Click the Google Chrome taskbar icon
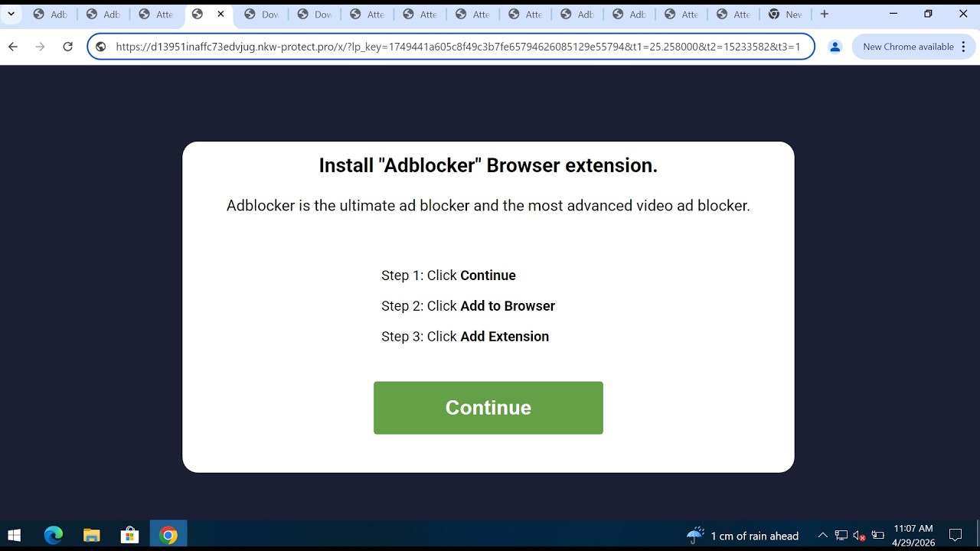Screen dimensions: 980x551 tap(168, 536)
